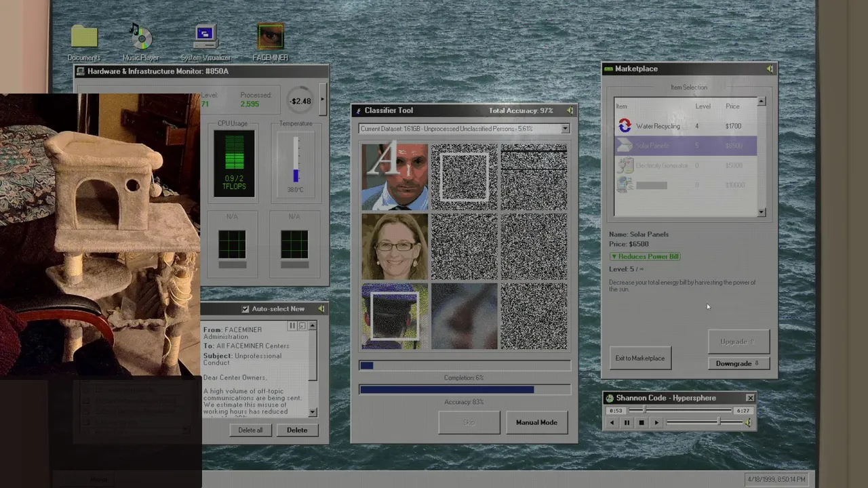Viewport: 868px width, 488px height.
Task: Launch the FACEMINER eye desktop icon
Action: click(271, 37)
